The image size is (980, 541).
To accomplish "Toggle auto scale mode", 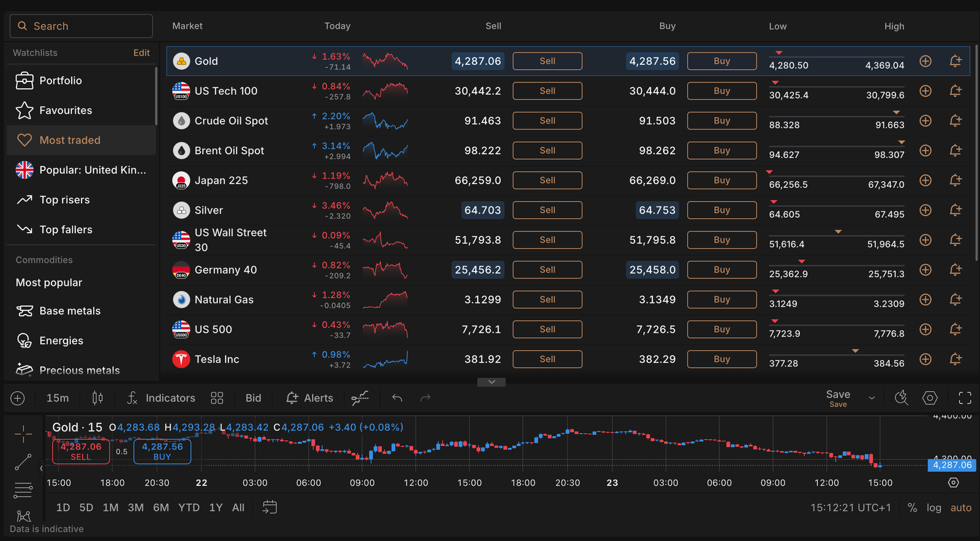I will click(x=961, y=508).
